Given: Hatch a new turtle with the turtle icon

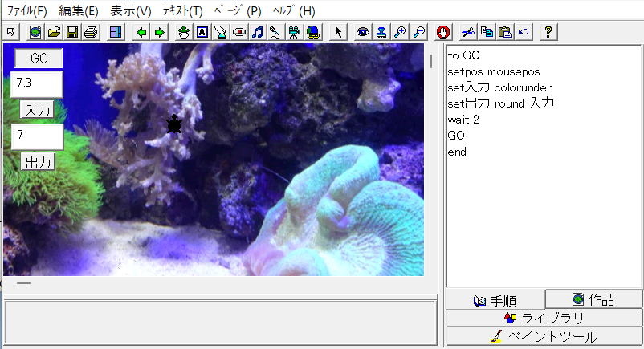Looking at the screenshot, I should coord(184,31).
